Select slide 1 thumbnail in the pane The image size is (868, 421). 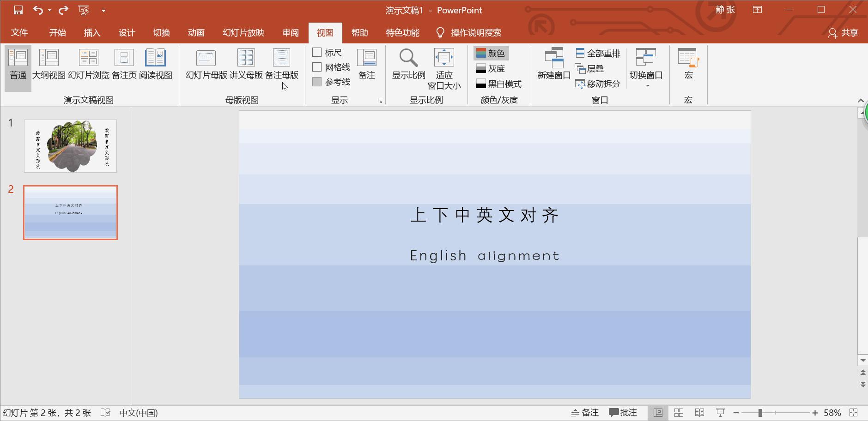(x=70, y=146)
